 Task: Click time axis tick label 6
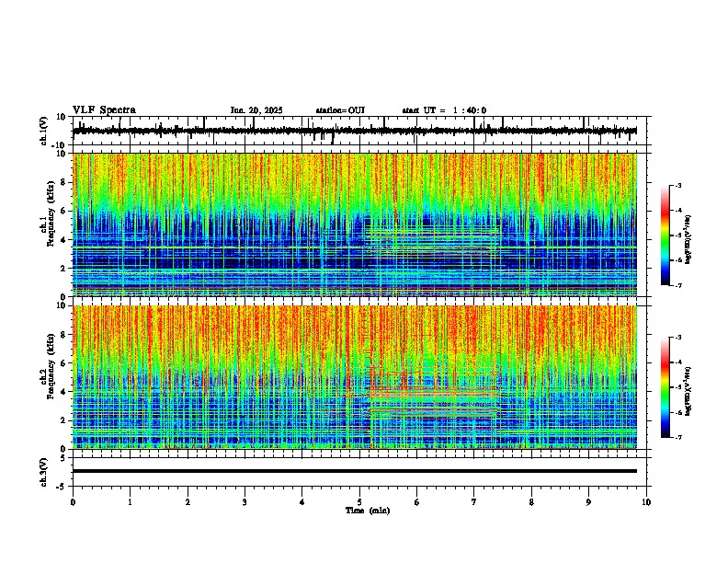[417, 502]
